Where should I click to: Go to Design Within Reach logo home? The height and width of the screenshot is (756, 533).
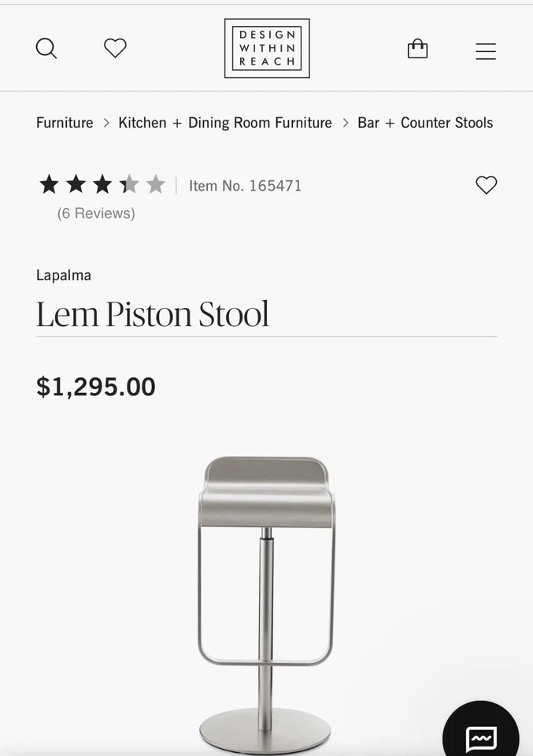tap(267, 49)
